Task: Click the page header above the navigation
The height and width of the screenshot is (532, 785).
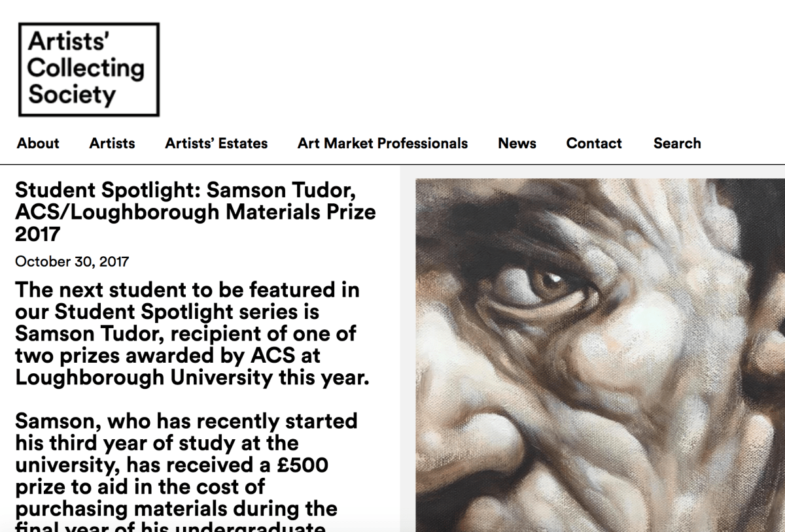Action: pyautogui.click(x=392, y=65)
